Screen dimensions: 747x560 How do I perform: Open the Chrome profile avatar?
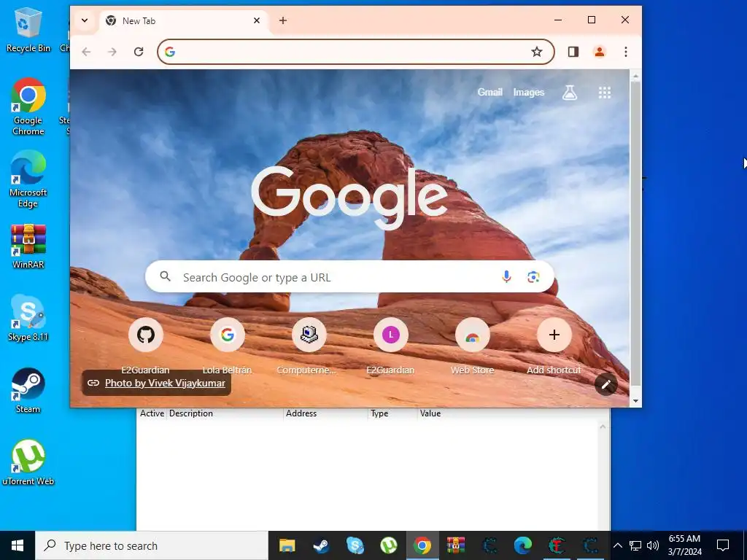pyautogui.click(x=600, y=52)
